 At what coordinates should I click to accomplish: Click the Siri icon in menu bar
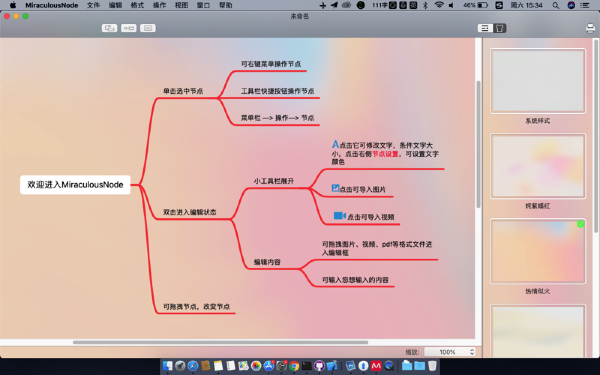click(x=571, y=5)
